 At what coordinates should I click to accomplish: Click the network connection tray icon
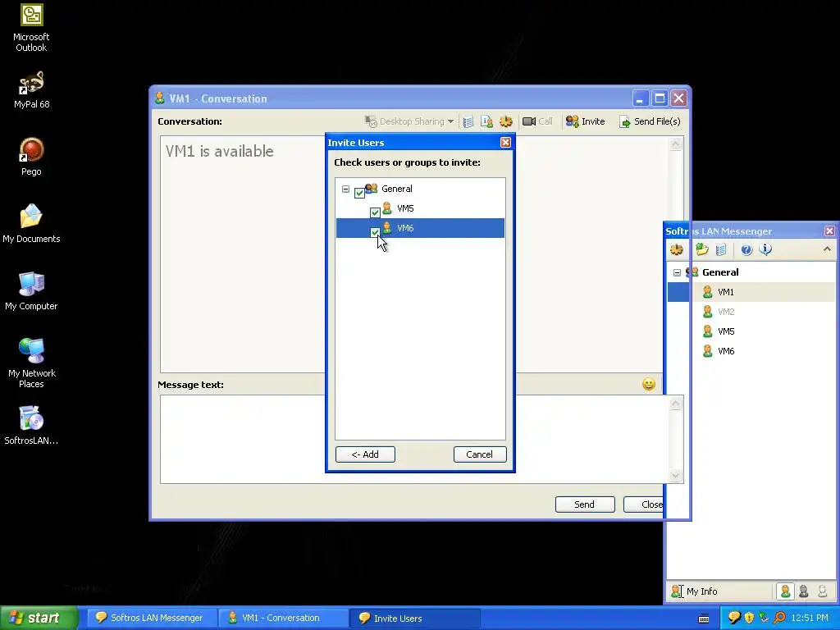pos(764,619)
